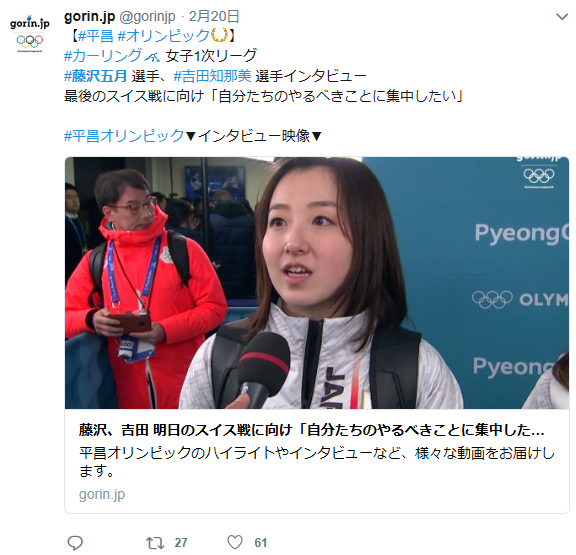Viewport: 576px width, 555px height.
Task: Open the interview video thumbnail image
Action: (317, 283)
